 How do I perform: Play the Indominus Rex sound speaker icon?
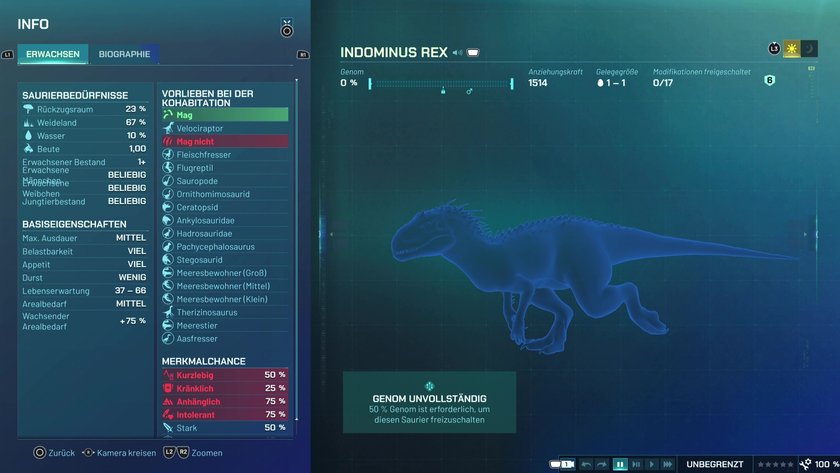[x=457, y=52]
